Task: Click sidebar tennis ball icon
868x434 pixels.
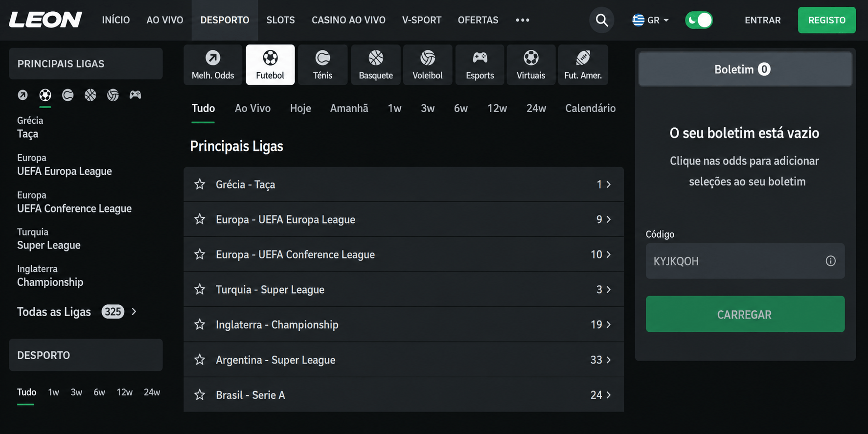Action: click(68, 95)
